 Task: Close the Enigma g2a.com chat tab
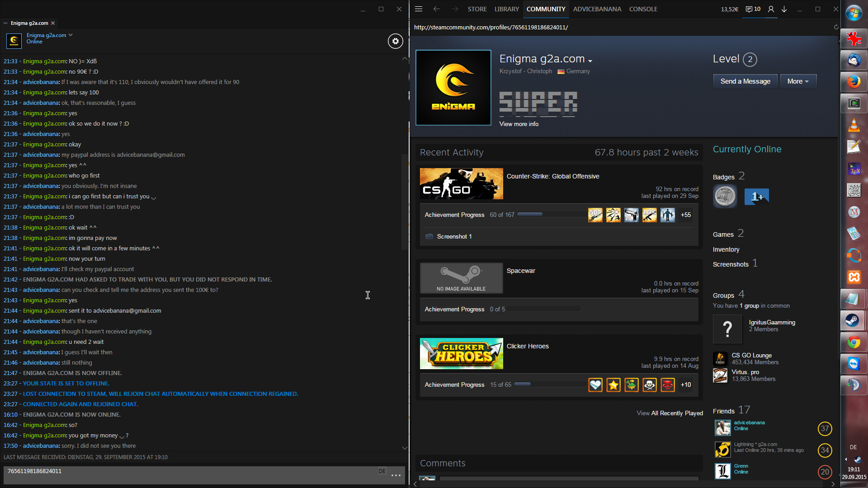(x=53, y=23)
